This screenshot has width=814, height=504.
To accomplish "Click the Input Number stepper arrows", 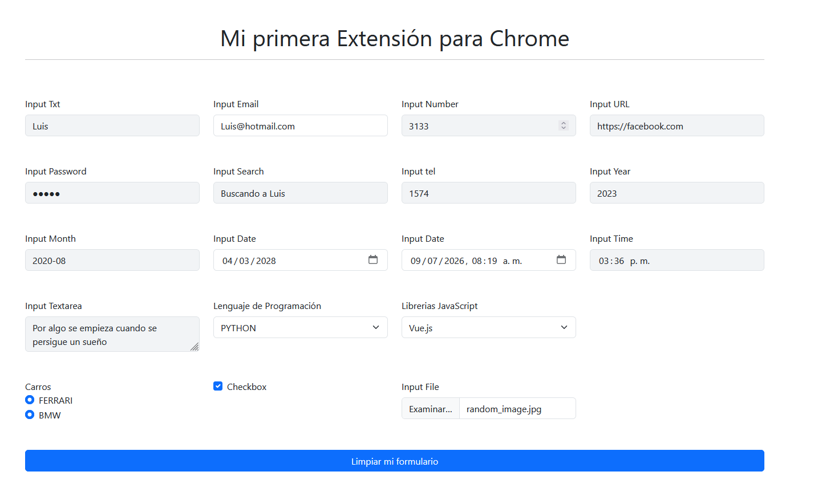I will 564,125.
